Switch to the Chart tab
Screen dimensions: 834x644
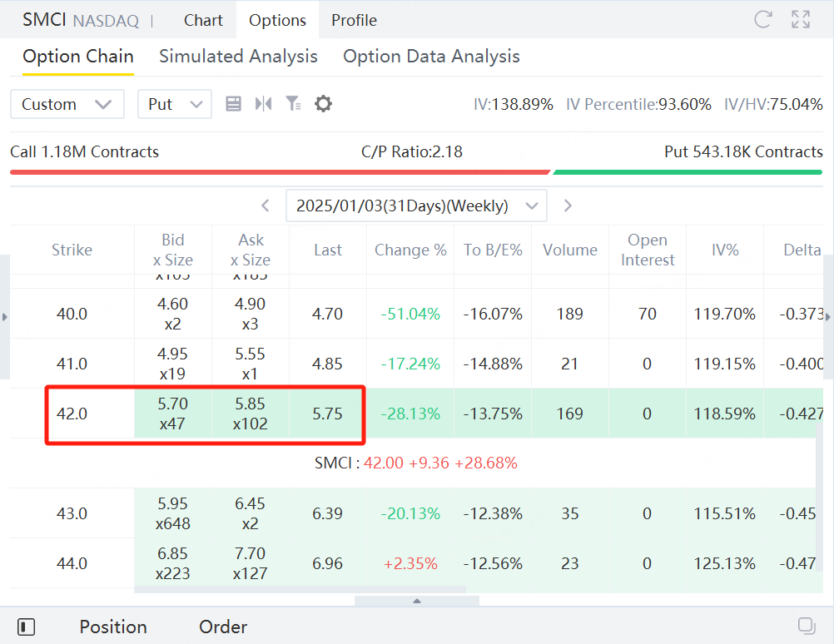203,20
